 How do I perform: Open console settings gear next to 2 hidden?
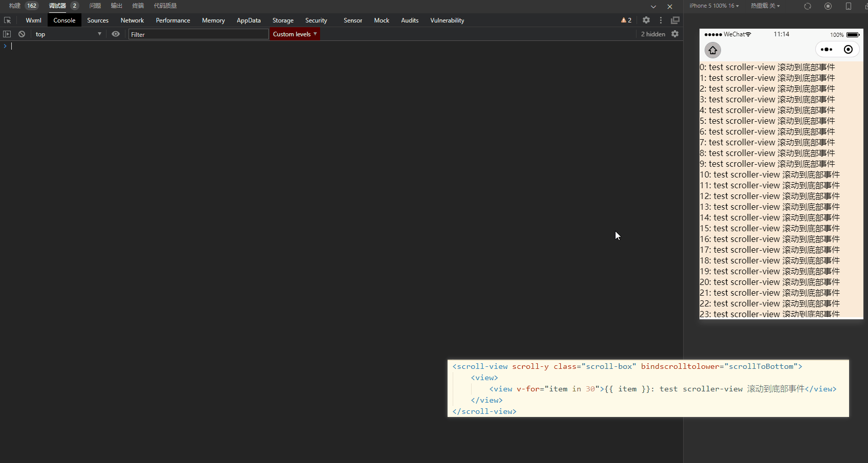(x=675, y=34)
